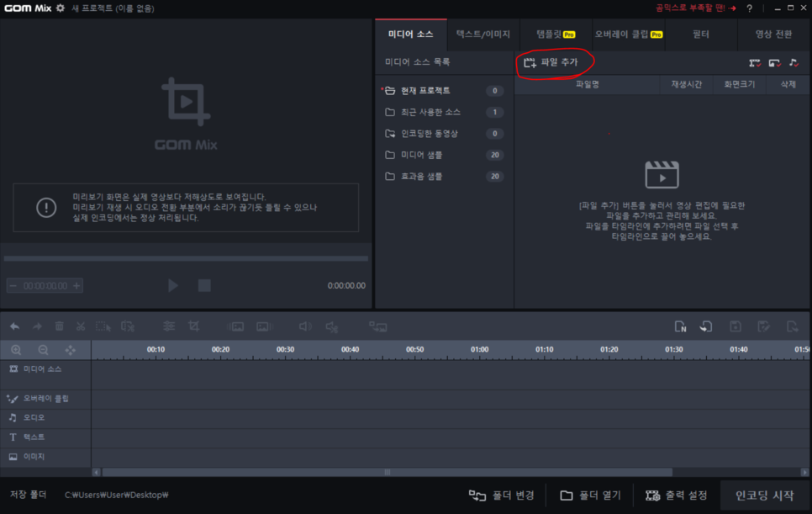Open the 오버레이 클립 Pro tab

tap(628, 34)
